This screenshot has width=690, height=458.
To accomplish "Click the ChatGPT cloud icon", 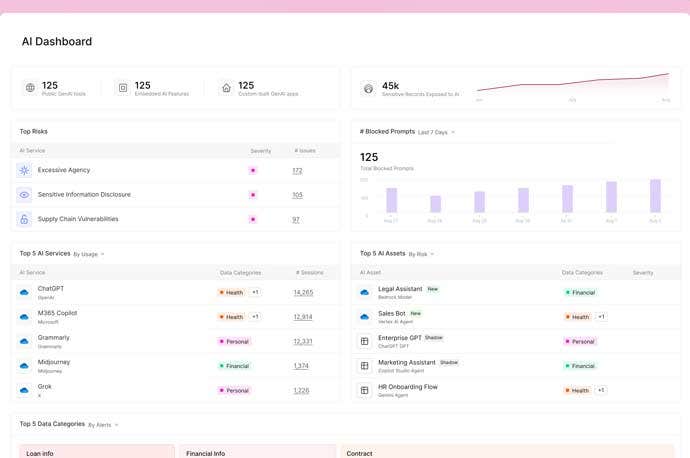I will [x=24, y=292].
